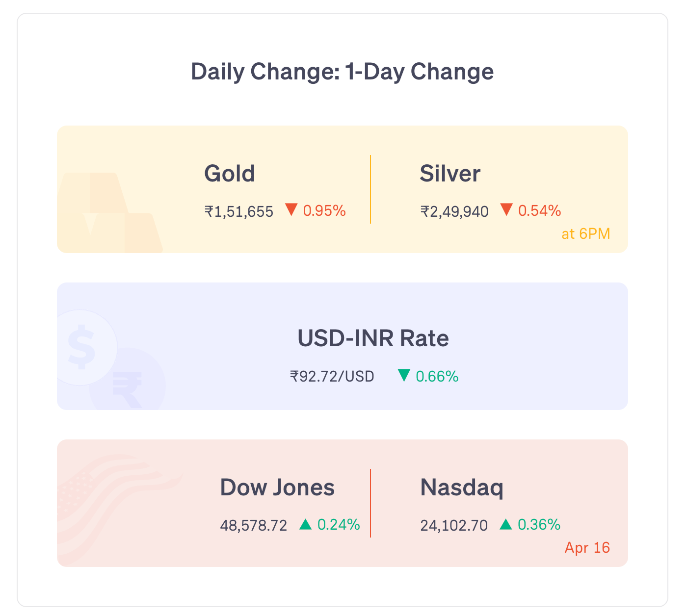Click the Dow Jones value 48,578.72
687x616 pixels.
point(254,526)
